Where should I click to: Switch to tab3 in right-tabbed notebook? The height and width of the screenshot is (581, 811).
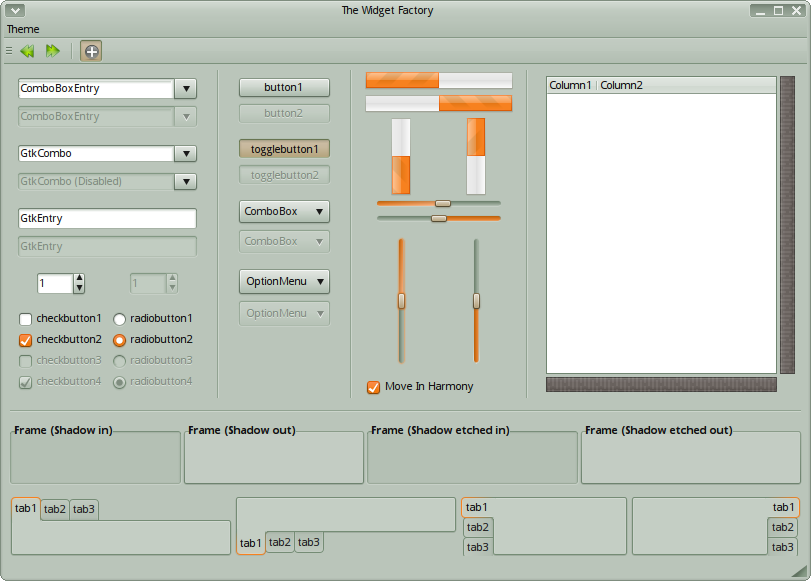click(783, 547)
